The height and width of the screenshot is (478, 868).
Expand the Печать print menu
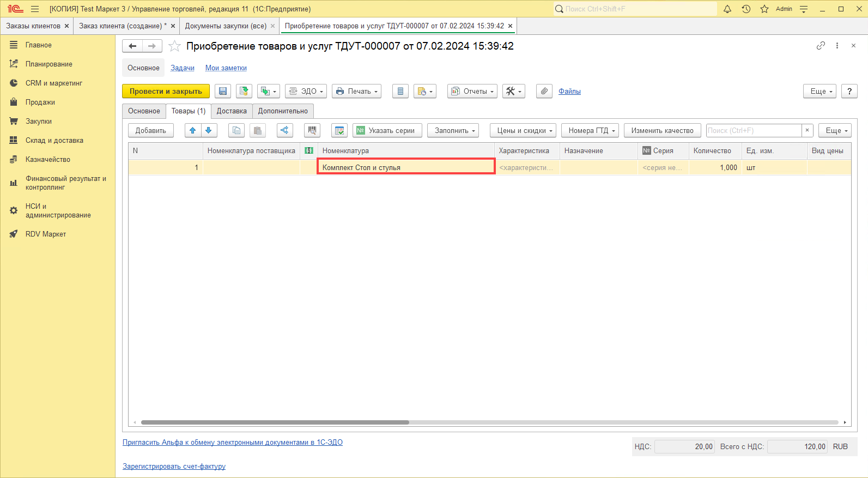coord(357,91)
